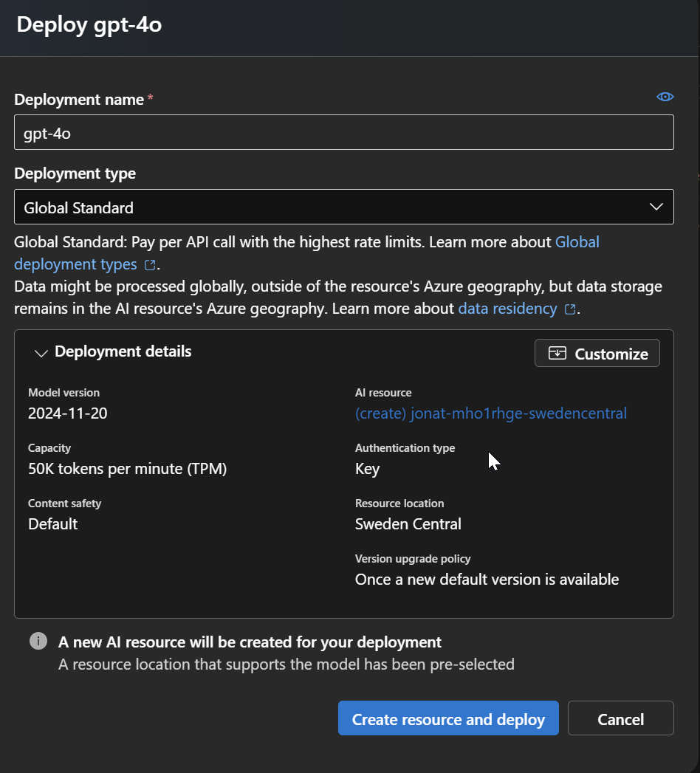Viewport: 700px width, 773px height.
Task: Click the Deployment name input field
Action: click(x=343, y=132)
